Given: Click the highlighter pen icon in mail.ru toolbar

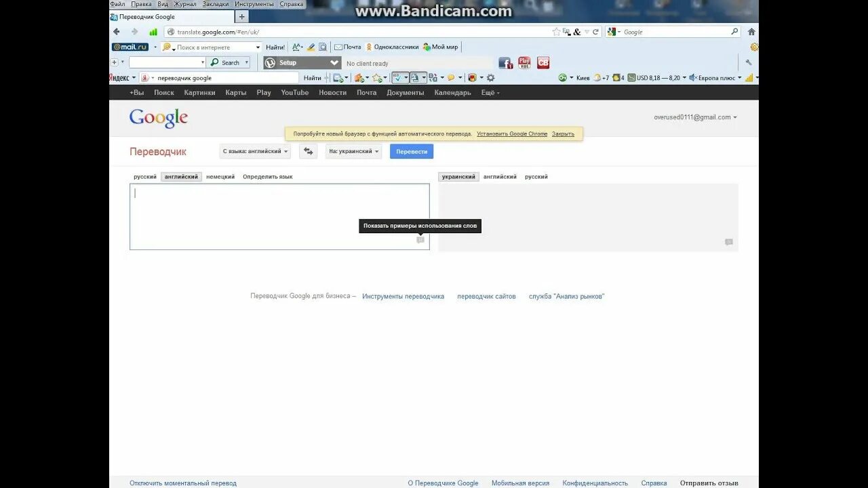Looking at the screenshot, I should [x=311, y=47].
